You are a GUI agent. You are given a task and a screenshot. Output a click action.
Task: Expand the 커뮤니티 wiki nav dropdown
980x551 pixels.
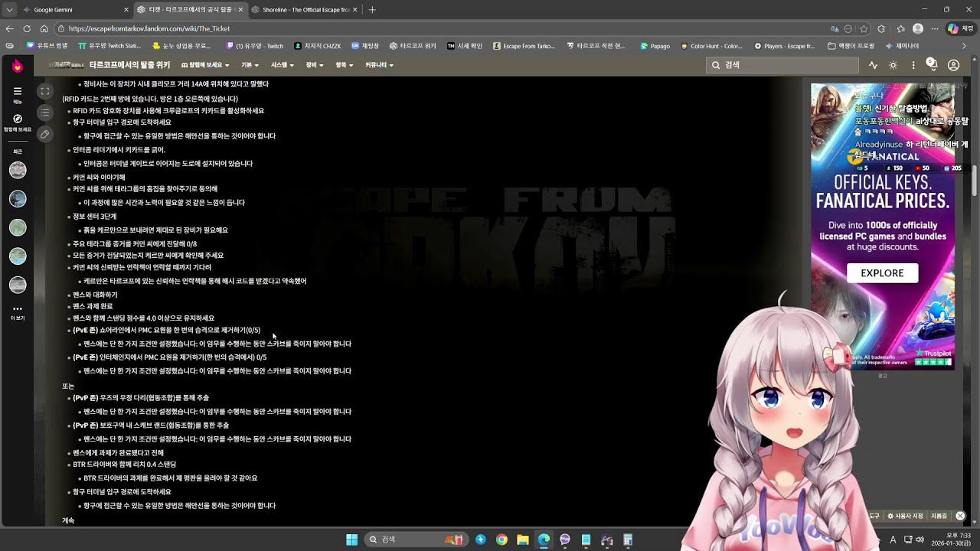click(379, 65)
